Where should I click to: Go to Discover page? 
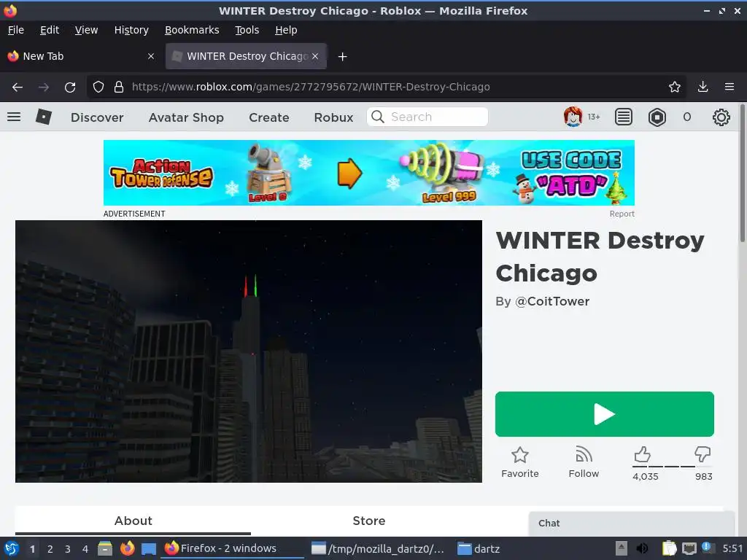[97, 117]
